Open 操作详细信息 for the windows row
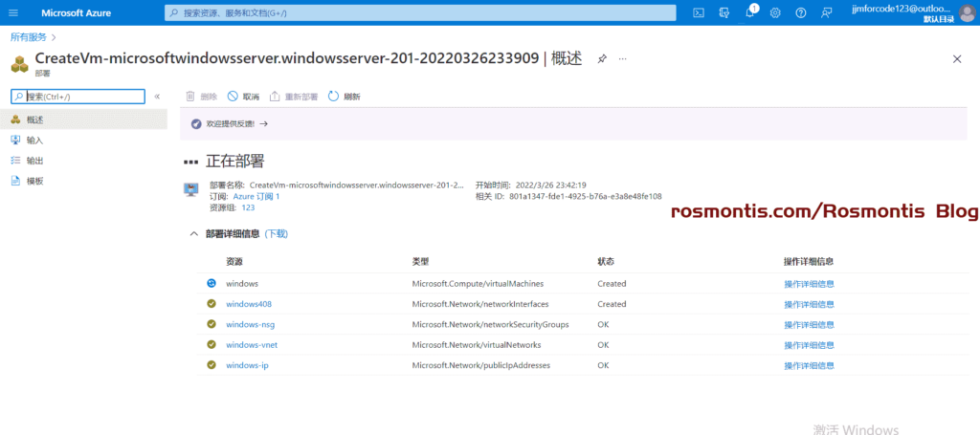980x435 pixels. tap(809, 283)
